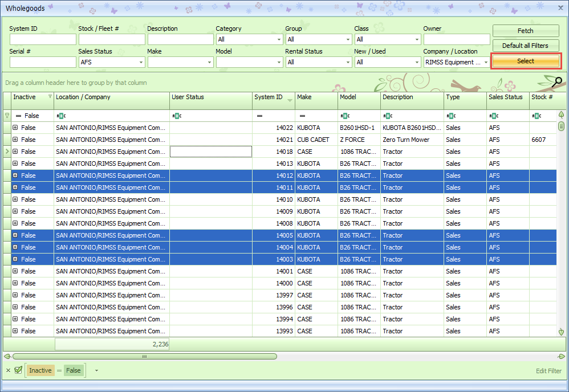Open the grid search magnifier icon
This screenshot has height=392, width=569.
[558, 82]
